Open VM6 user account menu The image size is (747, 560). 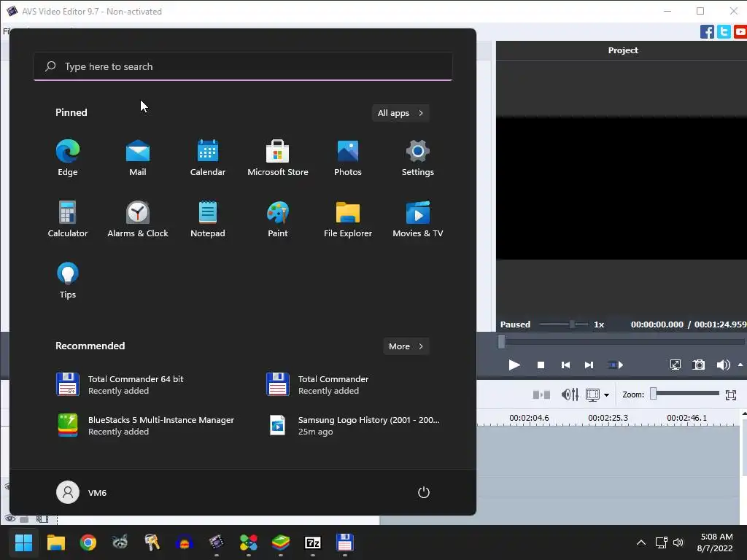pos(82,492)
